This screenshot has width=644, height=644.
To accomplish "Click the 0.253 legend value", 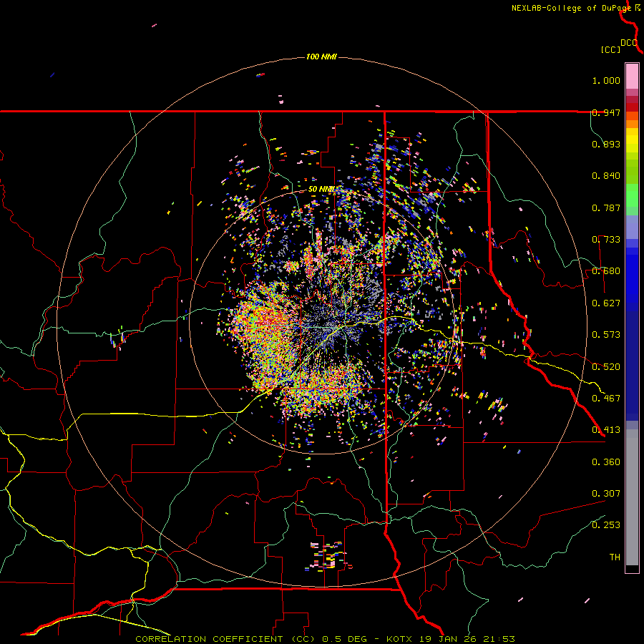I will click(606, 525).
